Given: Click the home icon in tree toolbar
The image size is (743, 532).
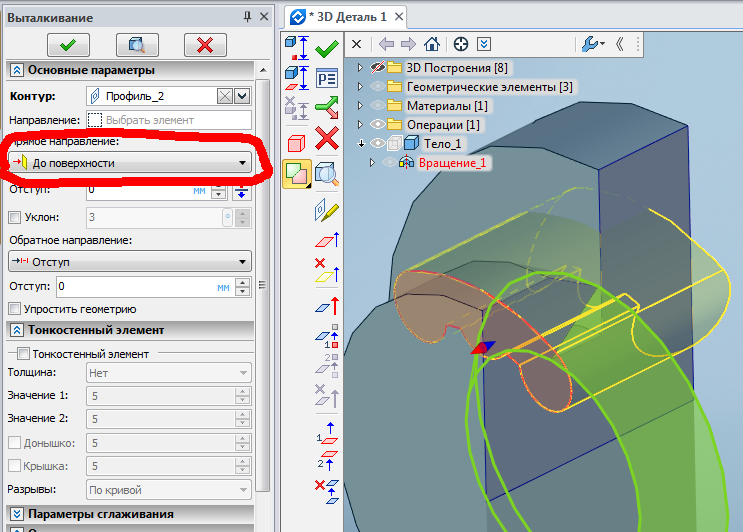Looking at the screenshot, I should 432,45.
